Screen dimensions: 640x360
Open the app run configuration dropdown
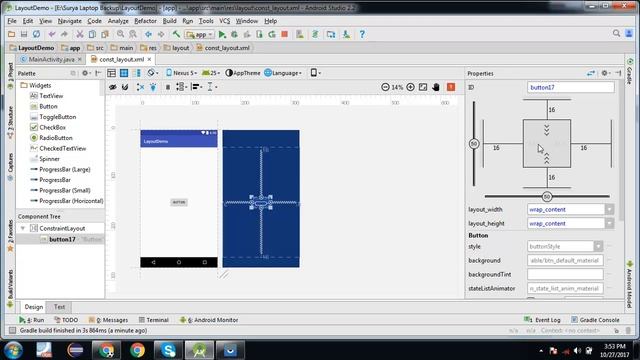point(199,34)
